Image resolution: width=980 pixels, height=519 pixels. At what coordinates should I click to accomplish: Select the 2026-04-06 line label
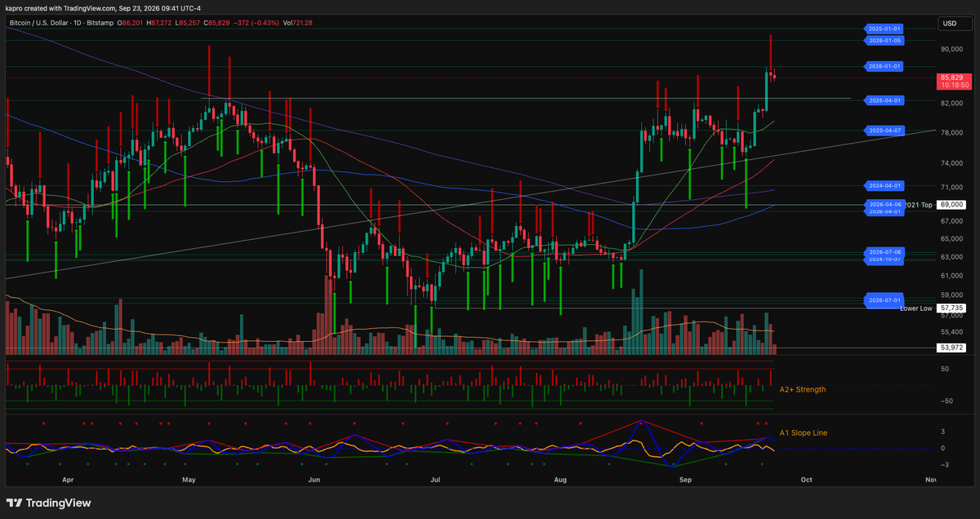click(884, 204)
